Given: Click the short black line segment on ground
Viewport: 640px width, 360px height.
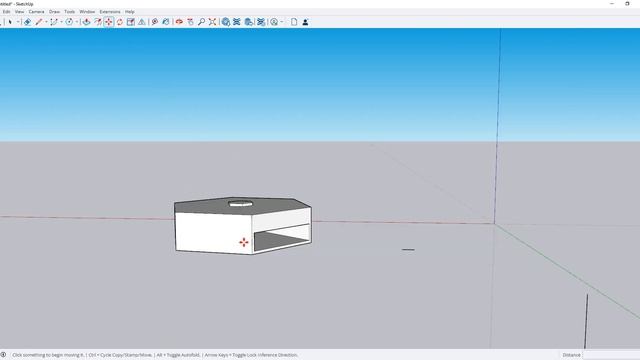Looking at the screenshot, I should [408, 249].
